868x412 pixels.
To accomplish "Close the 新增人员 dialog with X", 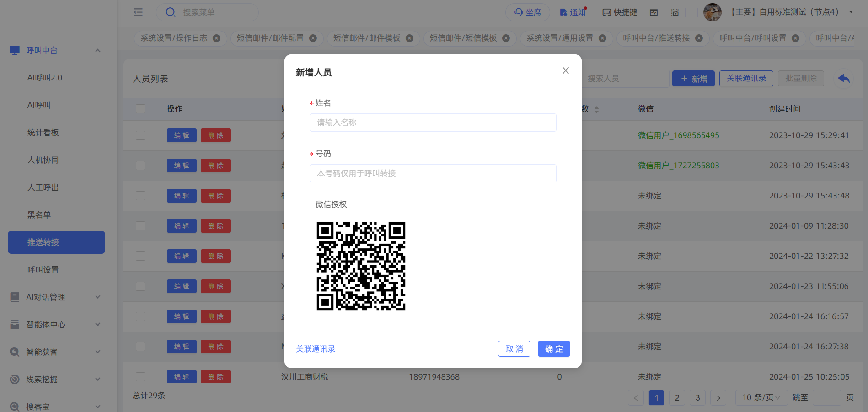I will [x=566, y=70].
